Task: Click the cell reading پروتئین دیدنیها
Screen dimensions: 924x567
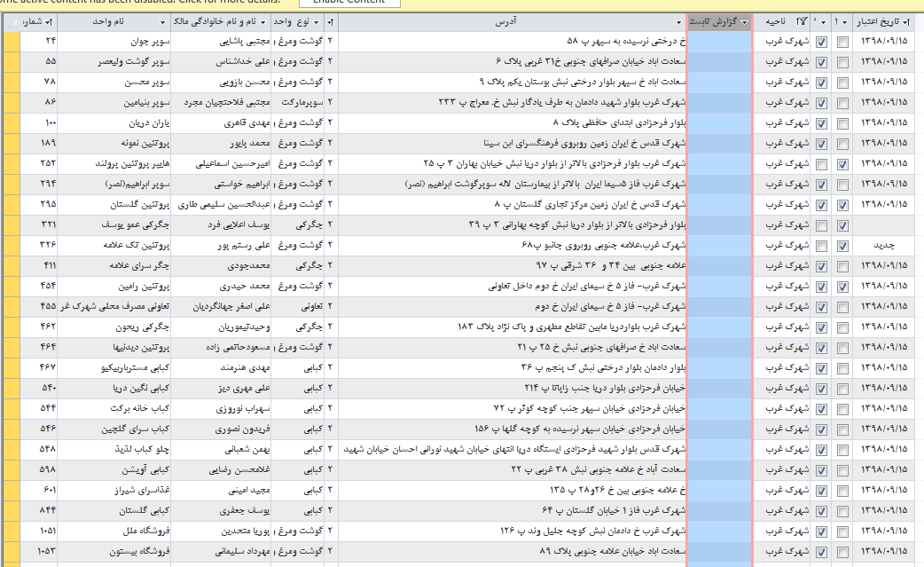Action: click(x=114, y=348)
